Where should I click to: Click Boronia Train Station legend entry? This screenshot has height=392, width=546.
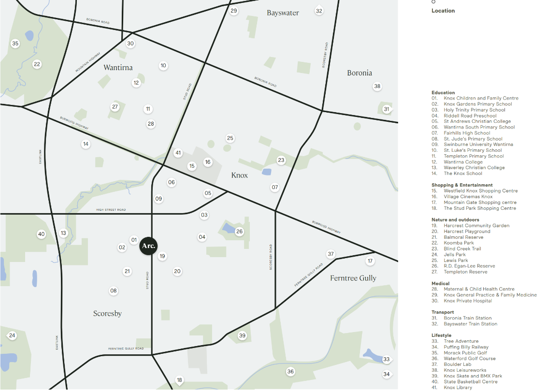tap(462, 318)
